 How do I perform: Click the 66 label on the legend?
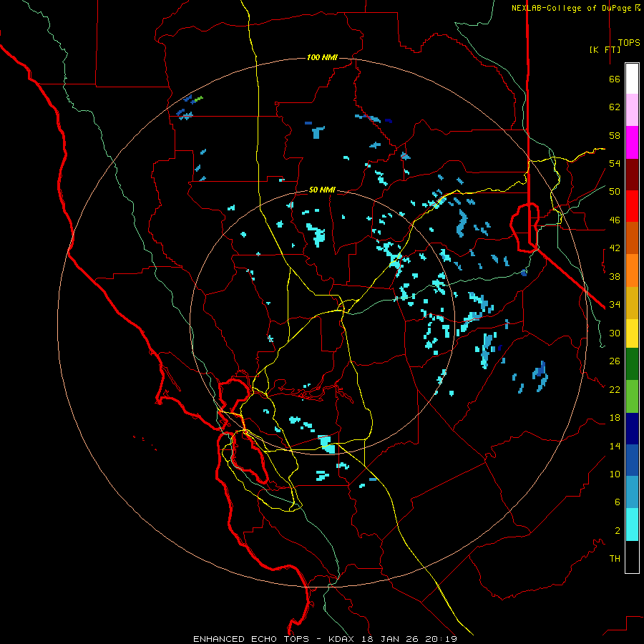click(615, 79)
